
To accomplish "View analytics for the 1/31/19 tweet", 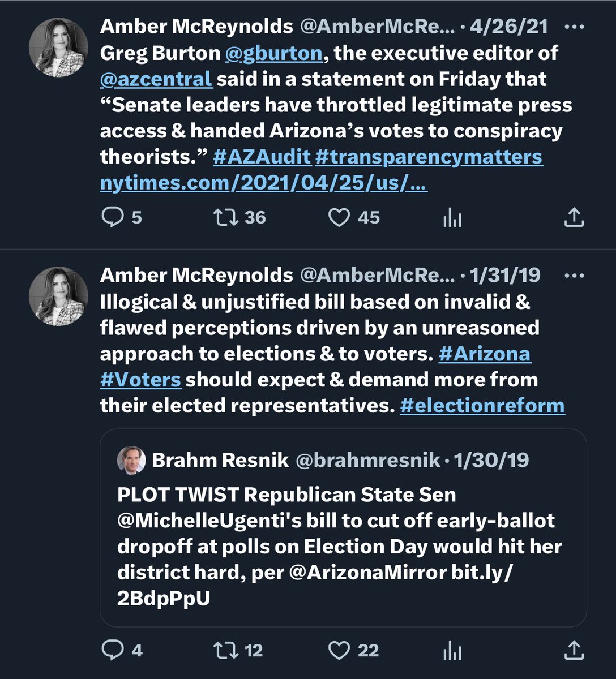I will pos(452,651).
